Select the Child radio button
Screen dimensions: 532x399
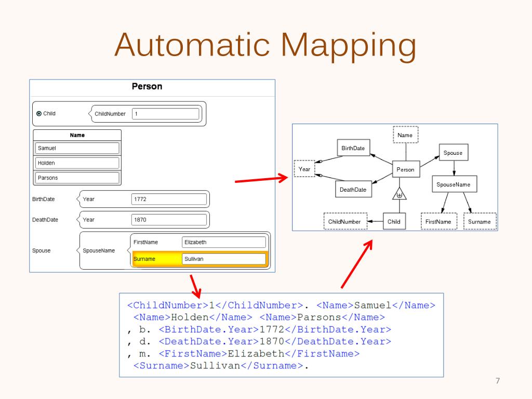point(39,114)
